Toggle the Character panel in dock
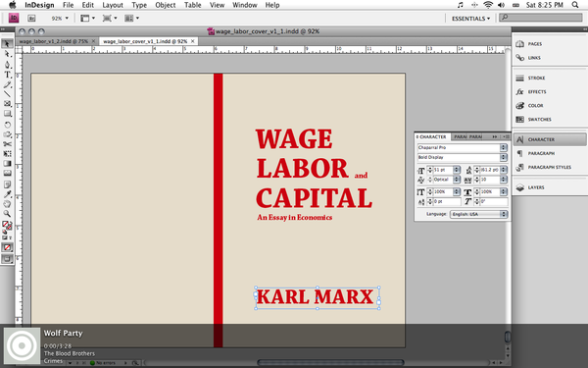 pyautogui.click(x=549, y=139)
